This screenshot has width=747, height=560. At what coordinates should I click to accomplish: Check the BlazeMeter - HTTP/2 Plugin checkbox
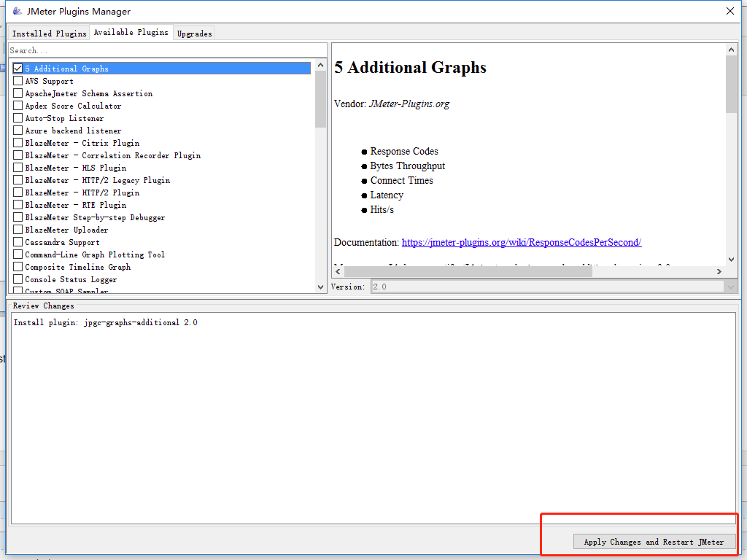18,192
